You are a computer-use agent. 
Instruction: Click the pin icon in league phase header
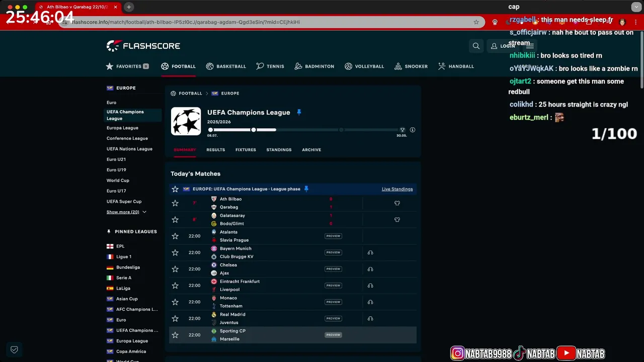[306, 189]
